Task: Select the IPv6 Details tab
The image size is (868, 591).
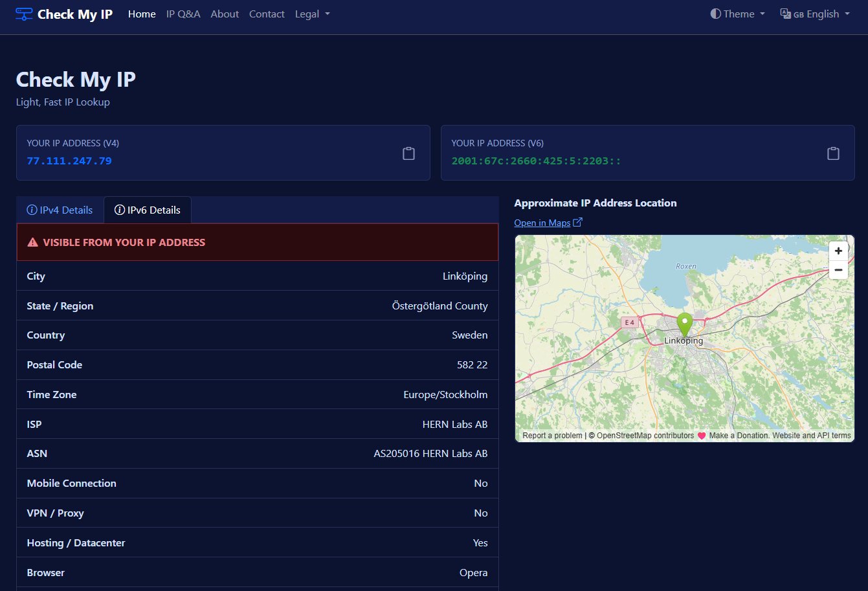Action: (x=148, y=210)
